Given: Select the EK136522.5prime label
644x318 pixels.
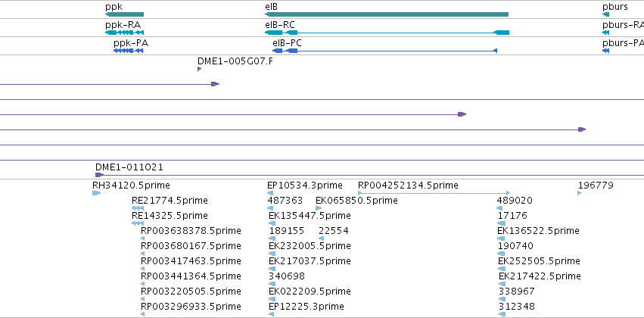Looking at the screenshot, I should pos(538,230).
